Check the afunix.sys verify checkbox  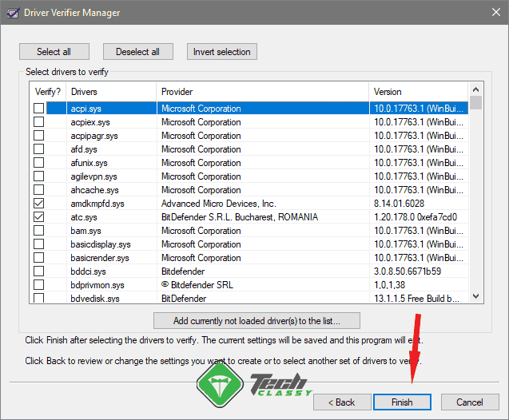(x=38, y=162)
